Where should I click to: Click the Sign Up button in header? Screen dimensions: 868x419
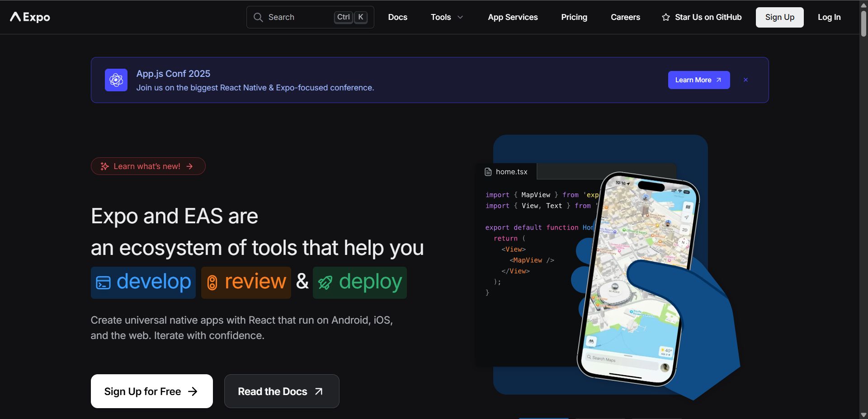click(x=779, y=17)
